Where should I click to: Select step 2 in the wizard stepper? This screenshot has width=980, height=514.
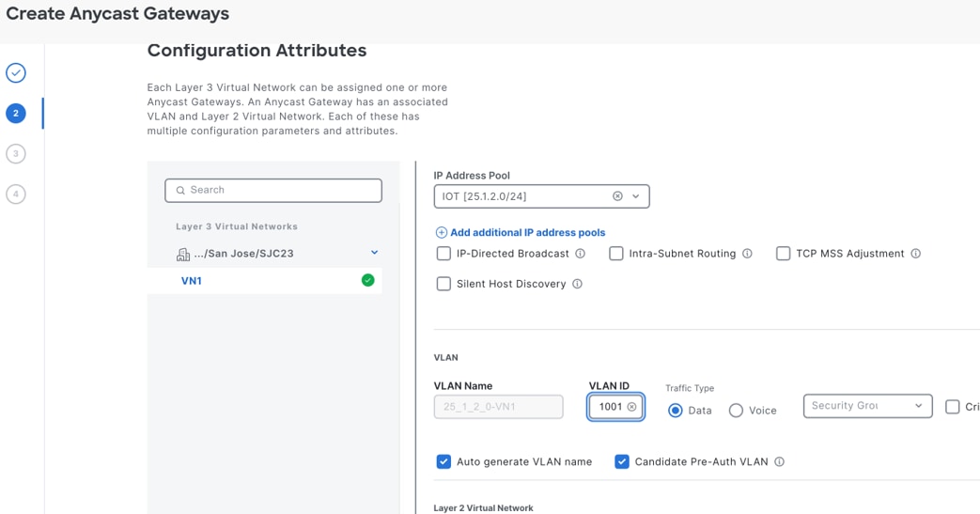(x=16, y=113)
